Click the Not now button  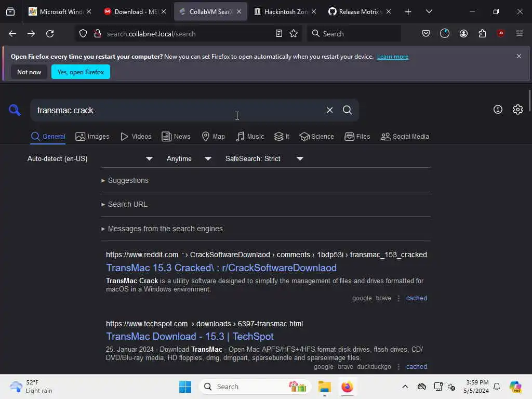pos(29,72)
